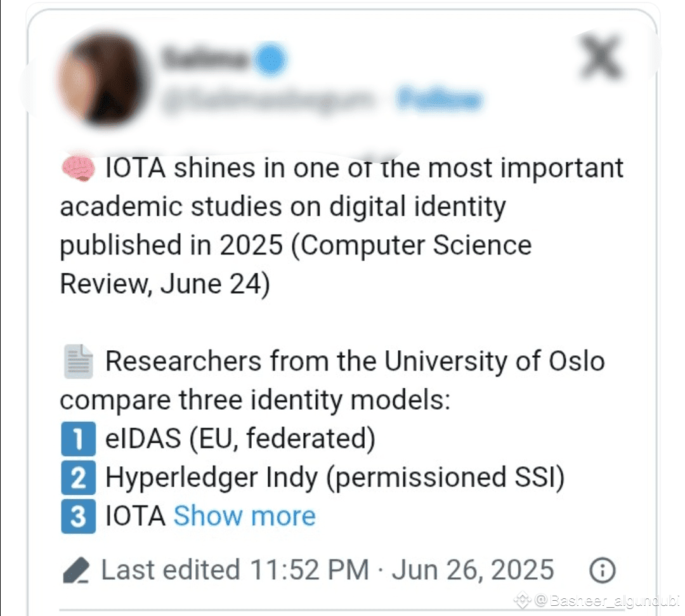Click the number 3 keycap emoji
The width and height of the screenshot is (685, 616).
78,516
